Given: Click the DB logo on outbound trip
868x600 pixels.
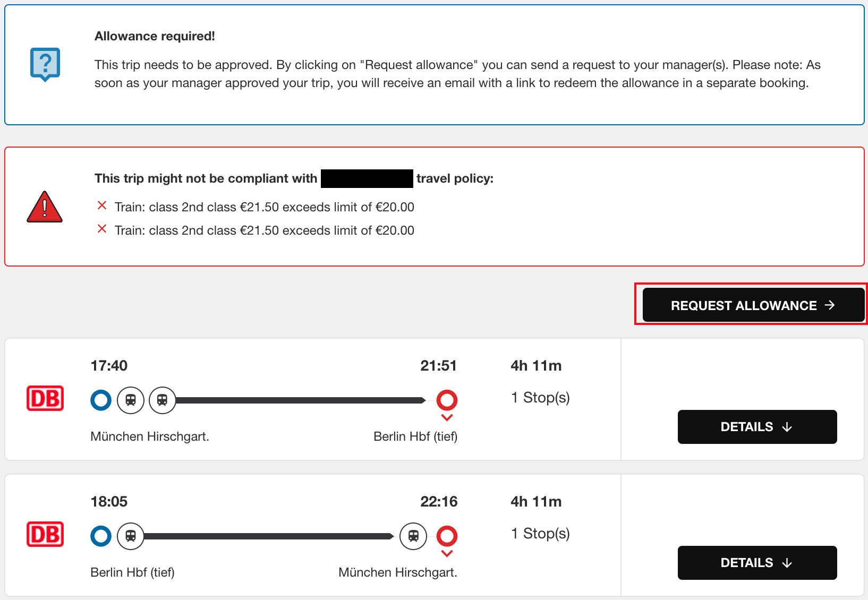Looking at the screenshot, I should click(x=45, y=398).
